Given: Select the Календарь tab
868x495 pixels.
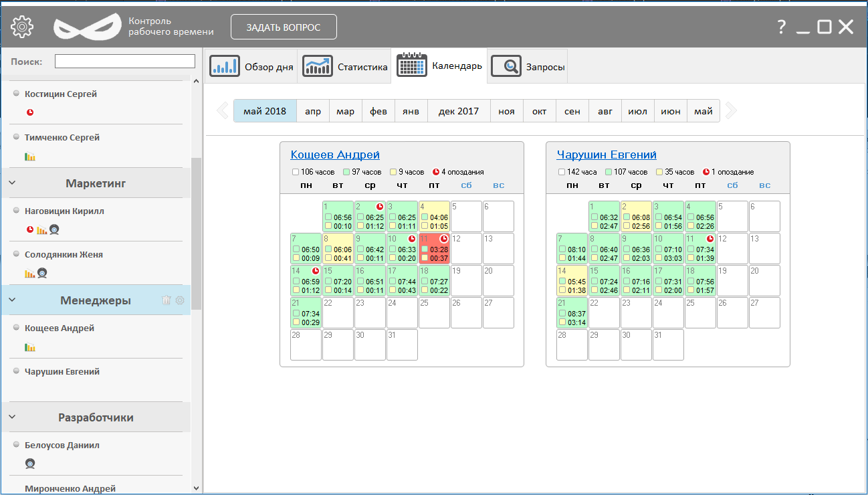Looking at the screenshot, I should point(439,66).
